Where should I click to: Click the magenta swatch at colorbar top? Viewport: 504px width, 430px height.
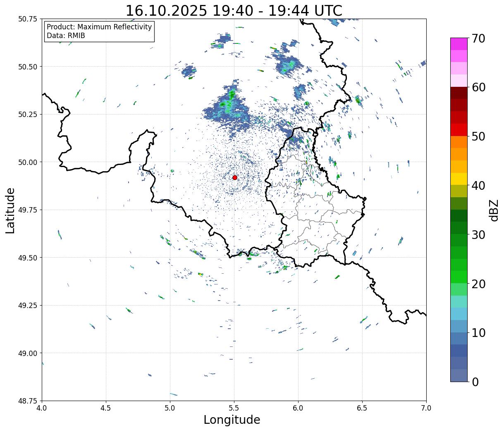(459, 44)
